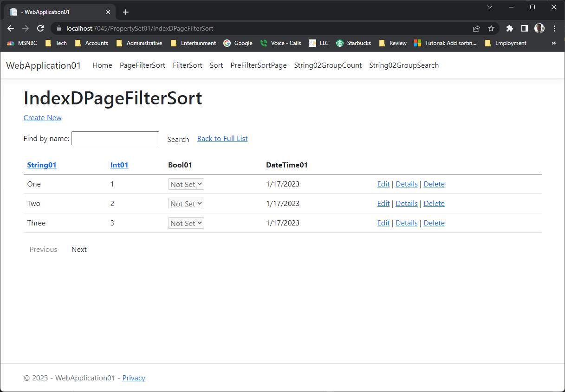Sort by the Int01 column header
Screen dimensions: 565x392
pyautogui.click(x=119, y=165)
